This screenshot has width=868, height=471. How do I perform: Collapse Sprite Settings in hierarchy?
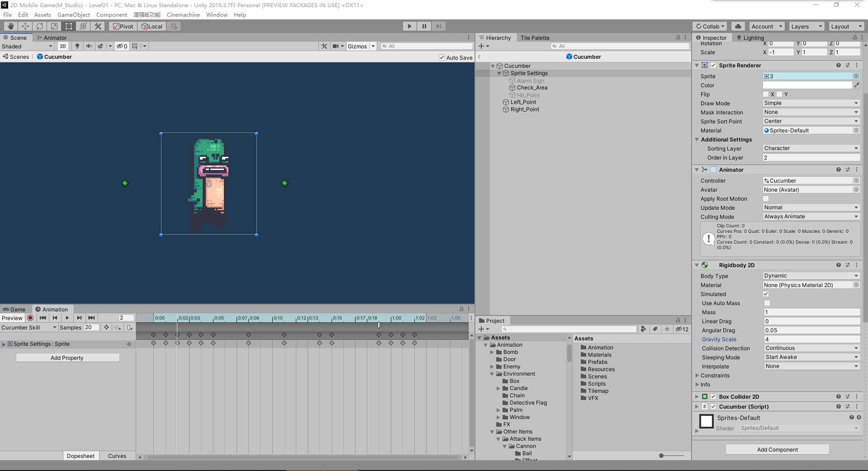pos(499,73)
